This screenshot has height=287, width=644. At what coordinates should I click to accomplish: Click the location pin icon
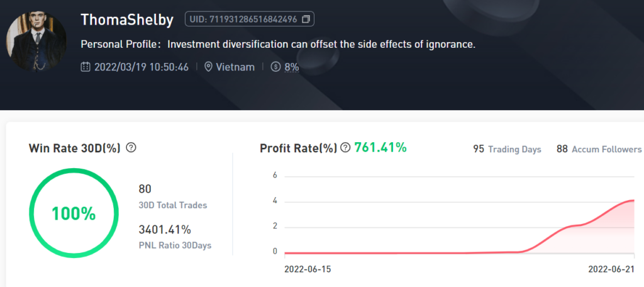(x=209, y=67)
